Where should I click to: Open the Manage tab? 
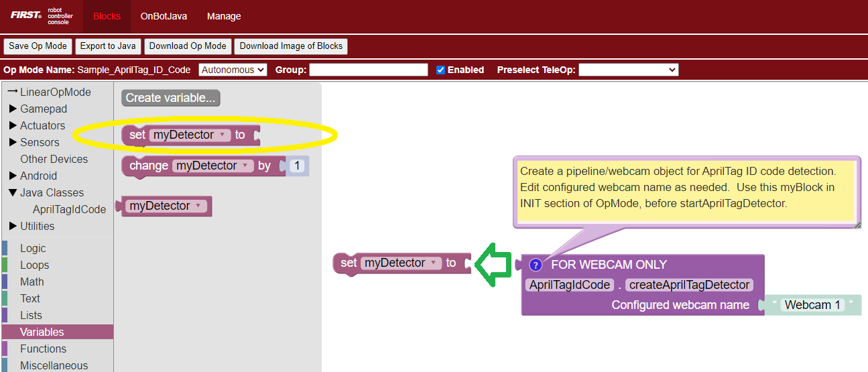(224, 16)
